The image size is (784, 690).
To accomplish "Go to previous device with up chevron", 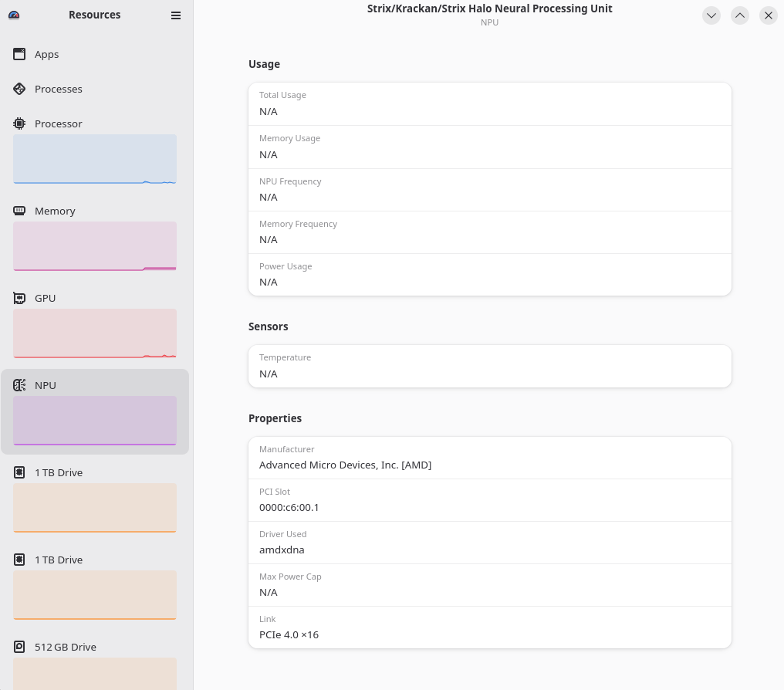I will pyautogui.click(x=739, y=15).
